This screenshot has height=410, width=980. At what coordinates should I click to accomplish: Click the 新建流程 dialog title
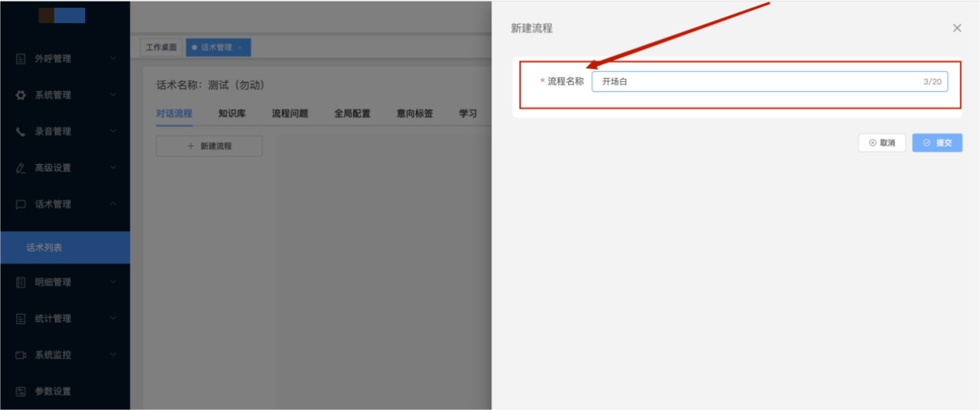(x=531, y=28)
